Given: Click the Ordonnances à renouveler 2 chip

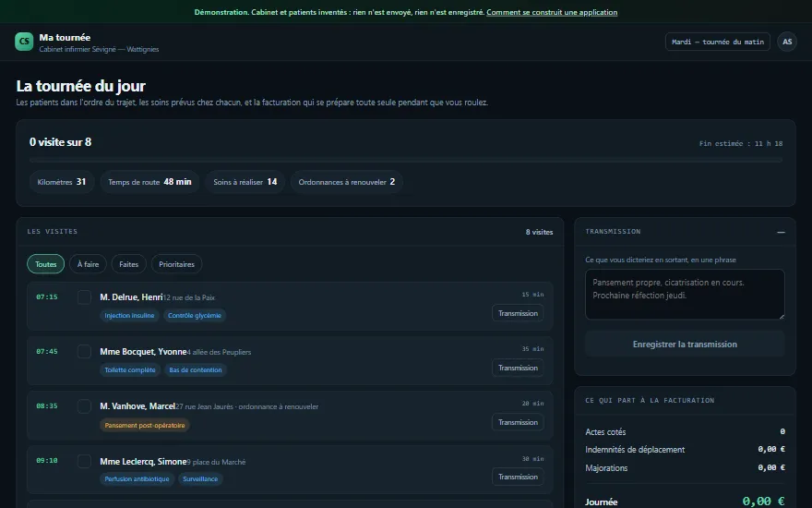Looking at the screenshot, I should point(346,182).
